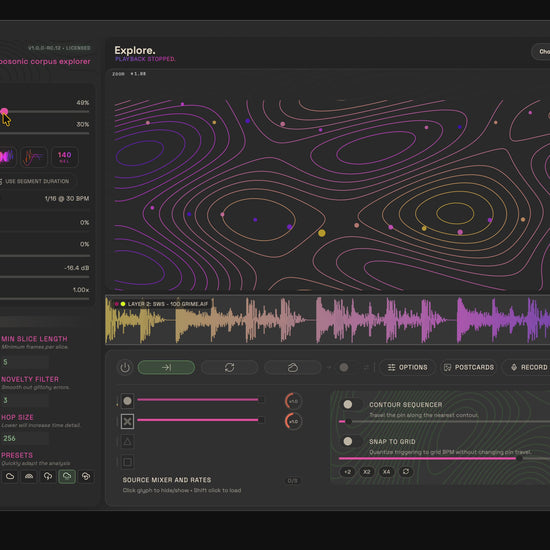
Task: Select the last swirl cloud preset icon
Action: (86, 476)
